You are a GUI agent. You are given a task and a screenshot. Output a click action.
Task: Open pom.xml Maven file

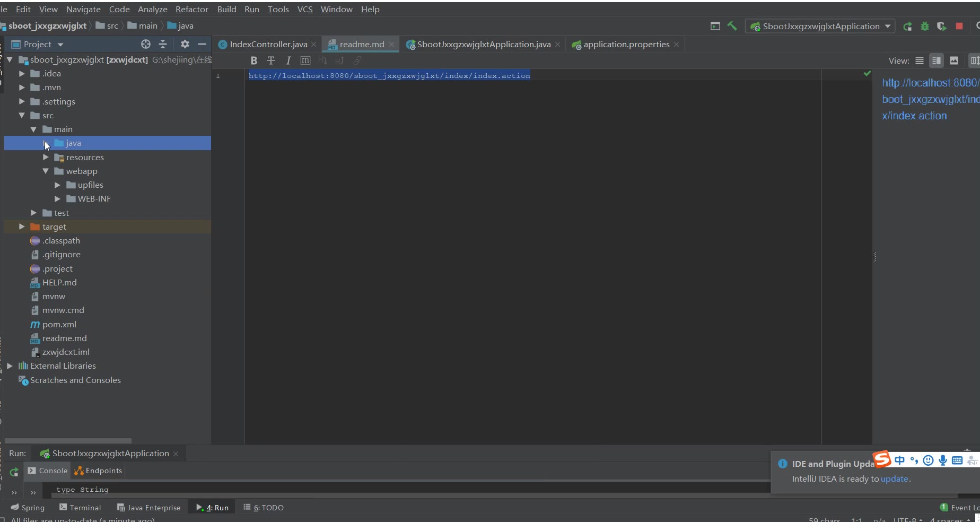point(53,324)
